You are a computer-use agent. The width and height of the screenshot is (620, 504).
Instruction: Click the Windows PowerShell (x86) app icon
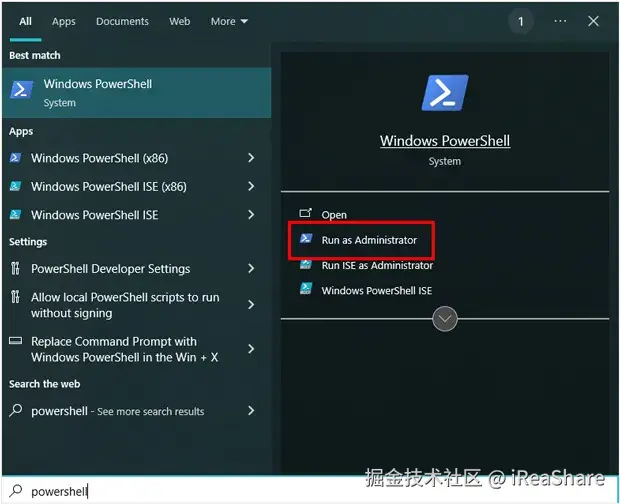(x=15, y=158)
